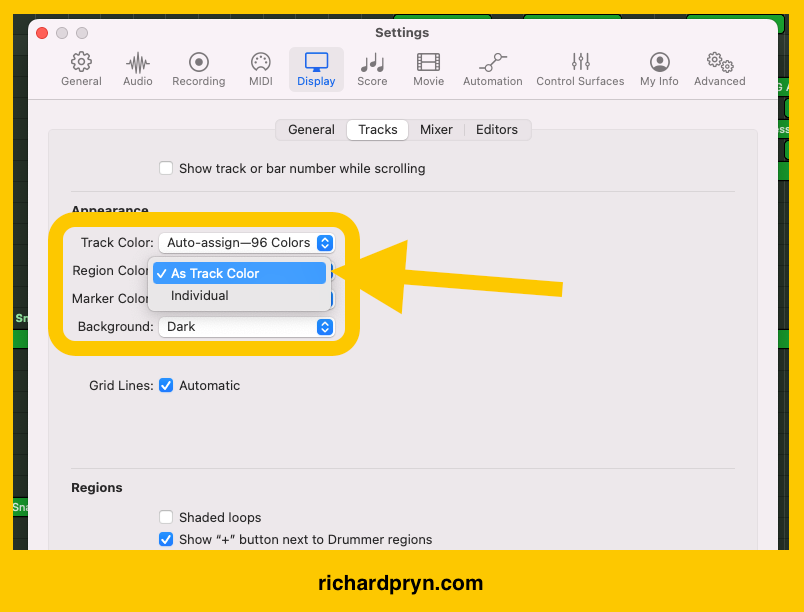The height and width of the screenshot is (612, 804).
Task: Open the Movie settings pane
Action: coord(428,69)
